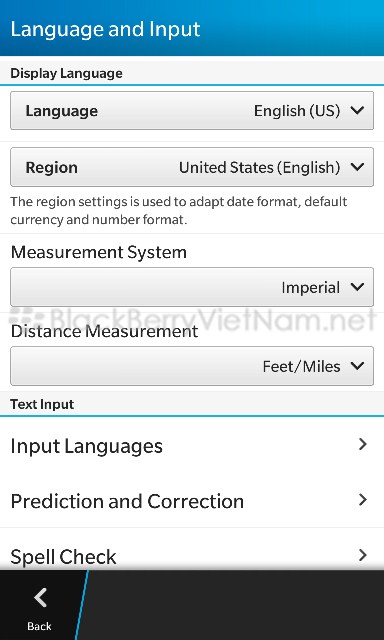Select the United States (English) value
This screenshot has height=640, width=384.
point(260,167)
